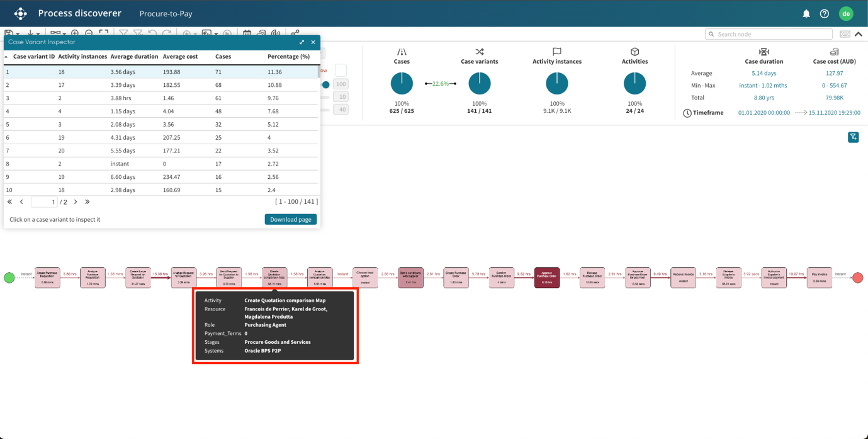Open the user avatar menu
Screen dimensions: 868x439
846,13
